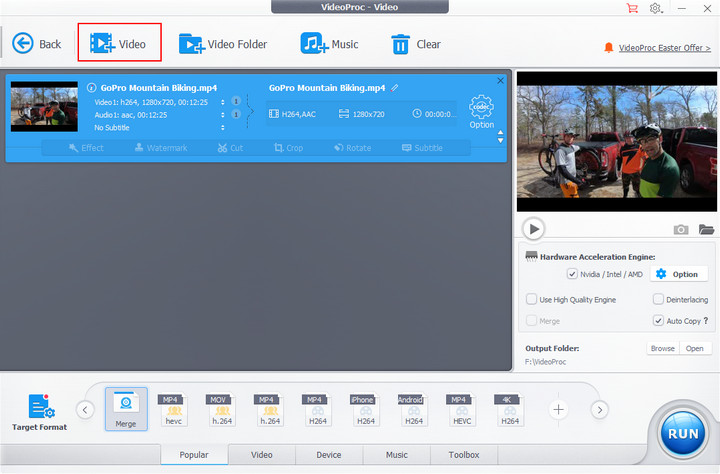Open the Effect editing tool
Viewport: 720px width, 474px height.
click(86, 147)
